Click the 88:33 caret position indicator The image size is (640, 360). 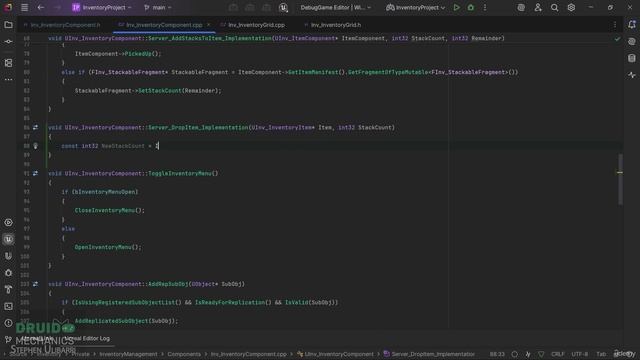tap(497, 354)
